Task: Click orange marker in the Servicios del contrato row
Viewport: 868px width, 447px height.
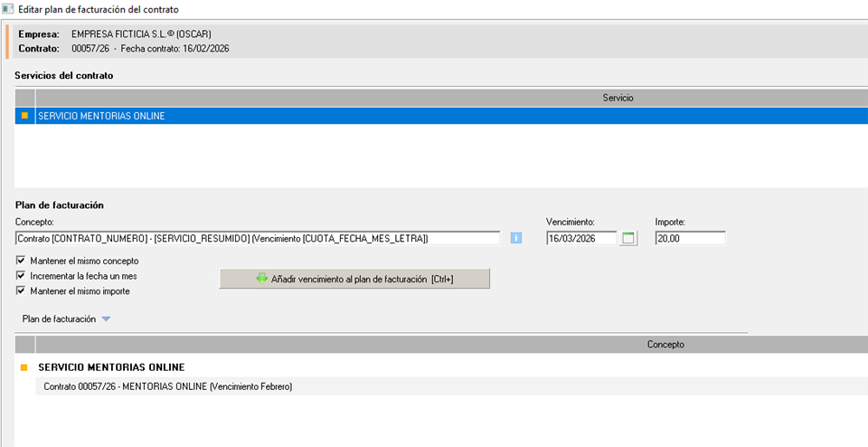Action: [x=24, y=116]
